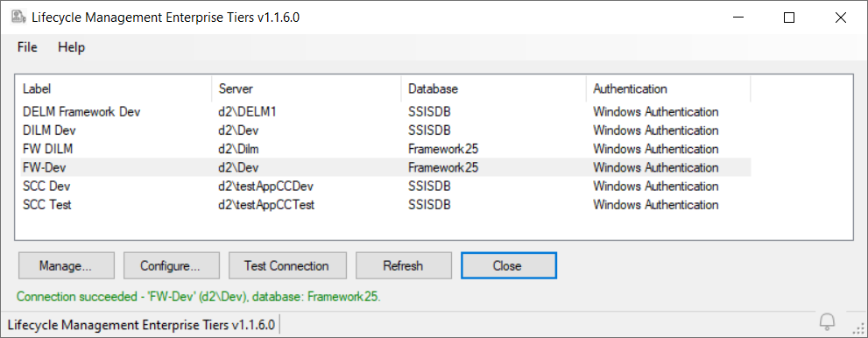Click Windows Authentication in SCC Dev row

(x=656, y=187)
